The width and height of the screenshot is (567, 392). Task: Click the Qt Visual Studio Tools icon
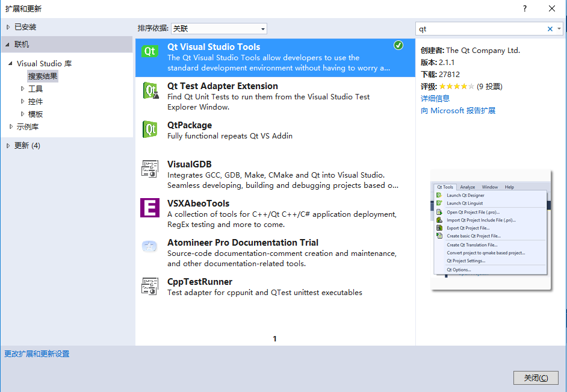pos(150,51)
